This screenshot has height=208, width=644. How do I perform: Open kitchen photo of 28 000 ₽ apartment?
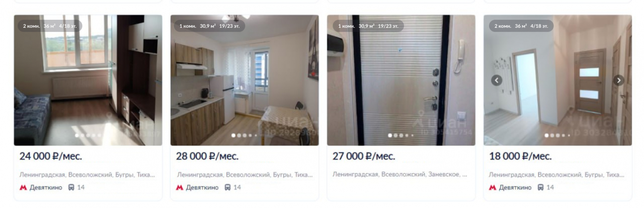tap(245, 80)
